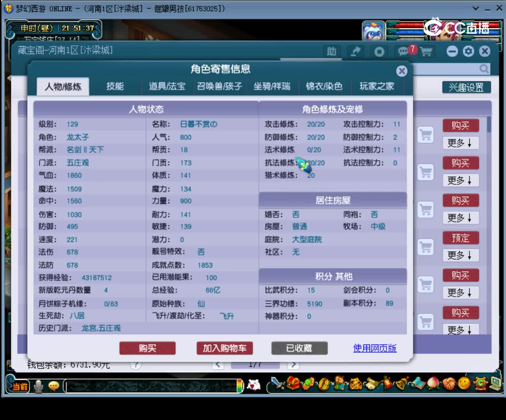Go to the next page arrow

click(x=293, y=365)
